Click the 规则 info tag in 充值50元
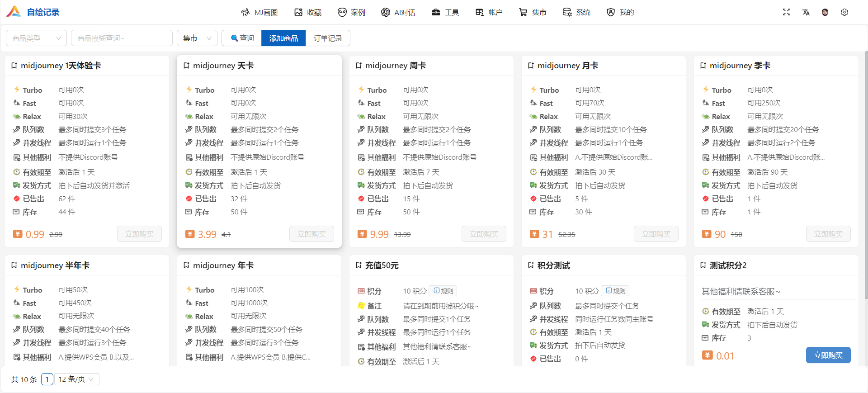868x393 pixels. (443, 291)
